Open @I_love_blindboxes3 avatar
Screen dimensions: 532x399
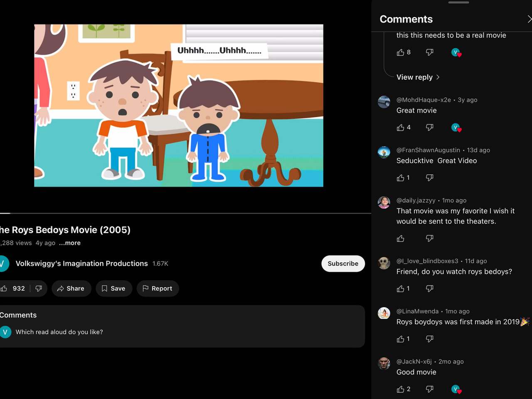click(384, 263)
